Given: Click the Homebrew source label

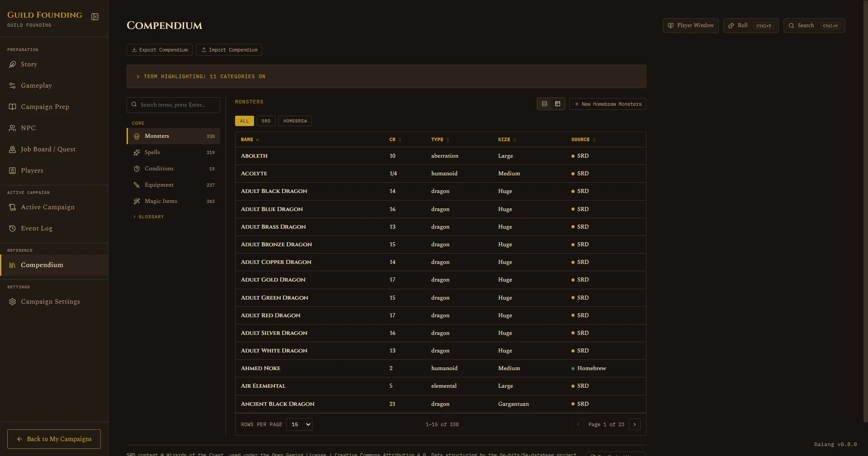Looking at the screenshot, I should (591, 368).
